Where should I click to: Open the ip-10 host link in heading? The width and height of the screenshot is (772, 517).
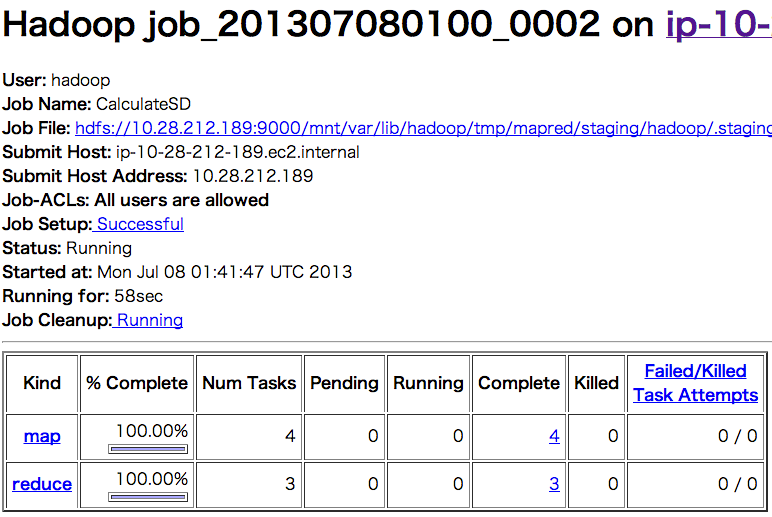[x=719, y=24]
